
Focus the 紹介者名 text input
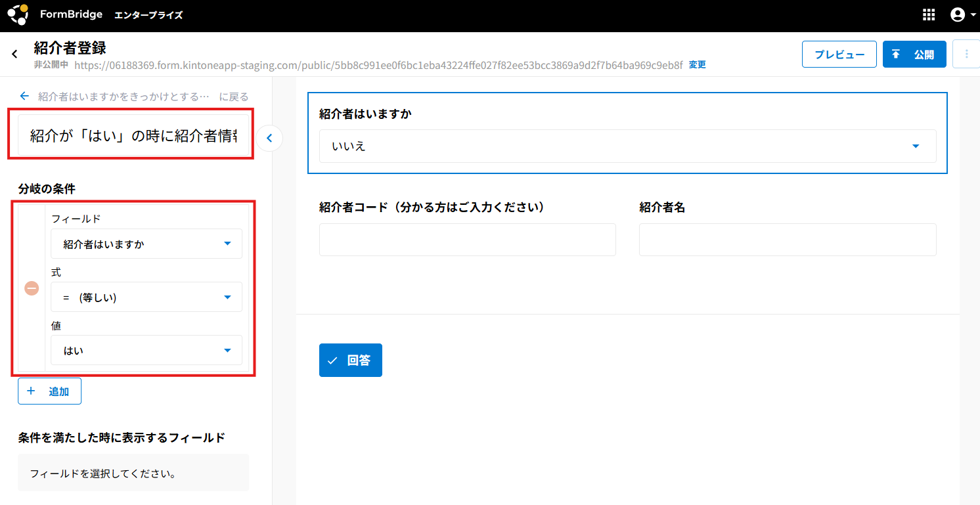[787, 240]
